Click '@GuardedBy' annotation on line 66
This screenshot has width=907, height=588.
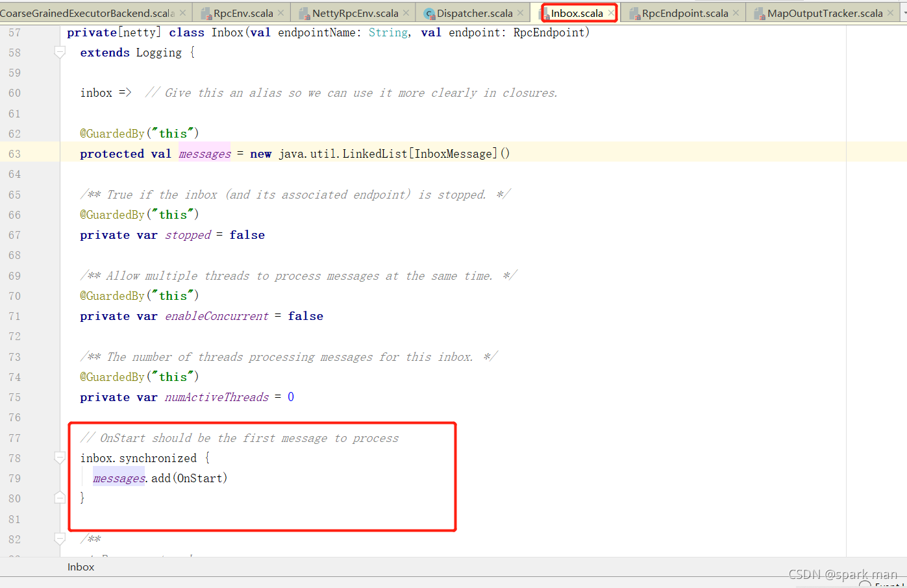click(x=112, y=215)
